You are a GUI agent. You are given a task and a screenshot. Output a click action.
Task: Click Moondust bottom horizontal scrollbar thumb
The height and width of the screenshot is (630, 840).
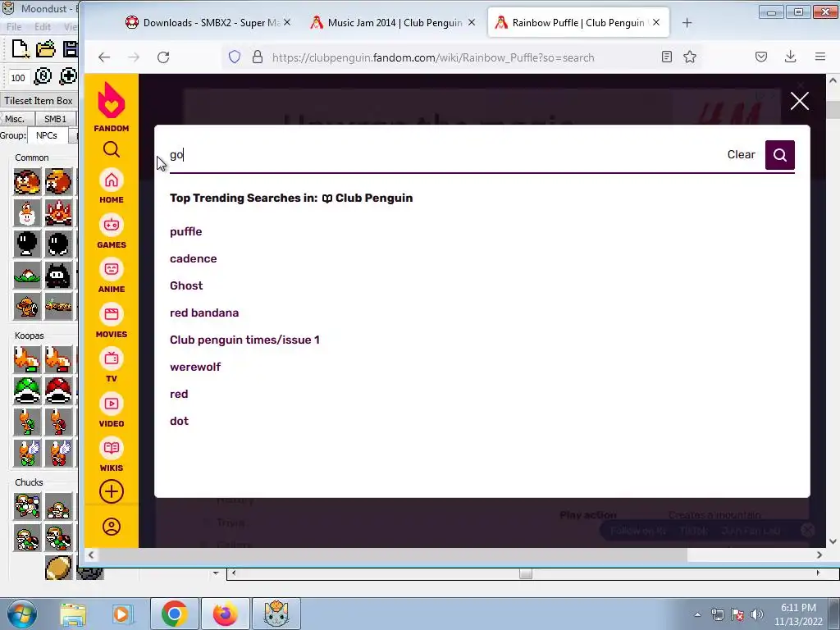point(526,573)
